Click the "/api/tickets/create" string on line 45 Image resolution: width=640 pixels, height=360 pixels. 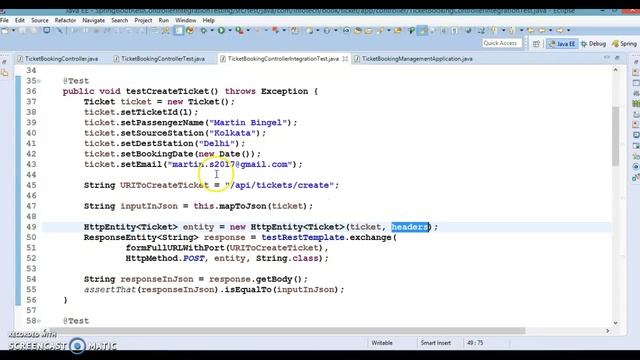(x=279, y=185)
